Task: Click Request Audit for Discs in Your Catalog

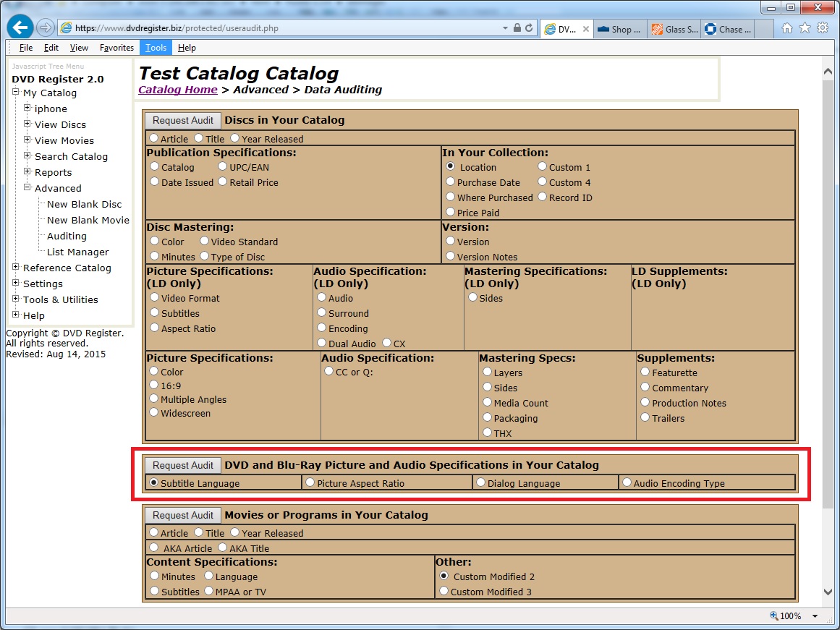Action: pos(182,121)
